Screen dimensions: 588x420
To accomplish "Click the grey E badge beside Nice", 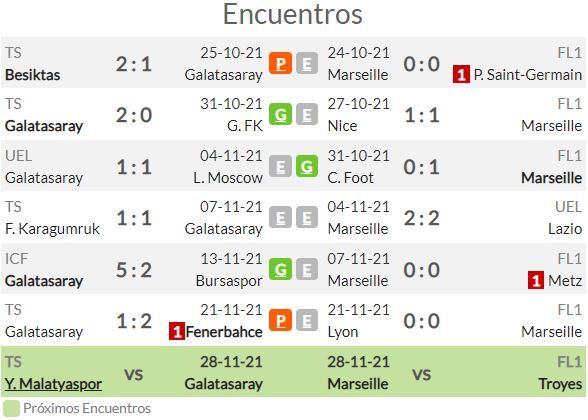I will 307,114.
